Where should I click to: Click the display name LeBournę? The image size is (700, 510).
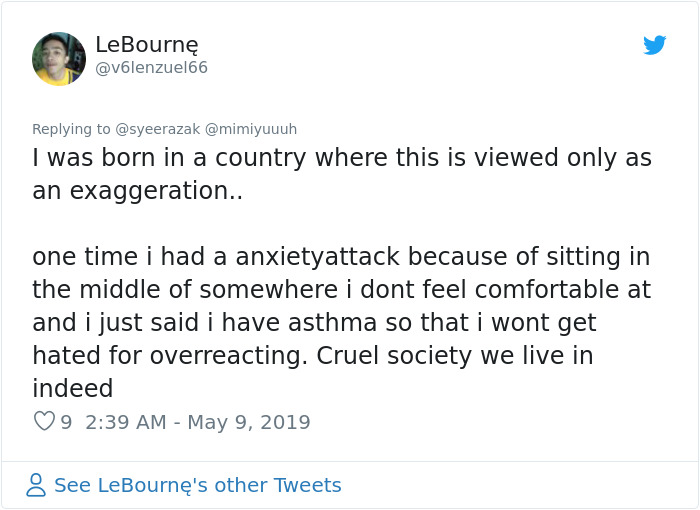(147, 44)
